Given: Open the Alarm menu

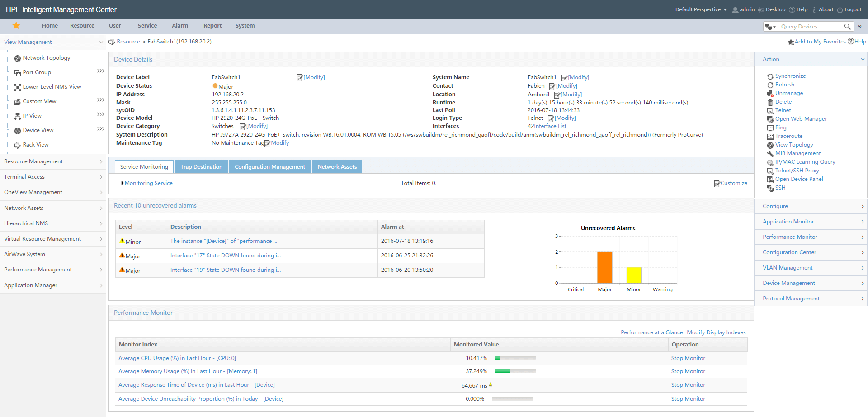Looking at the screenshot, I should click(x=180, y=26).
